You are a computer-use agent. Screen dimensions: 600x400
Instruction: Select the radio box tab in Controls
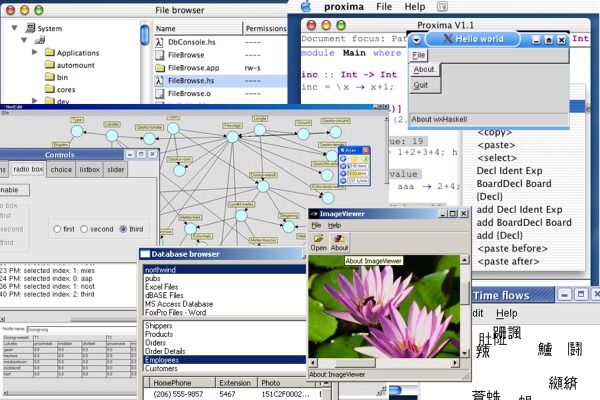28,169
